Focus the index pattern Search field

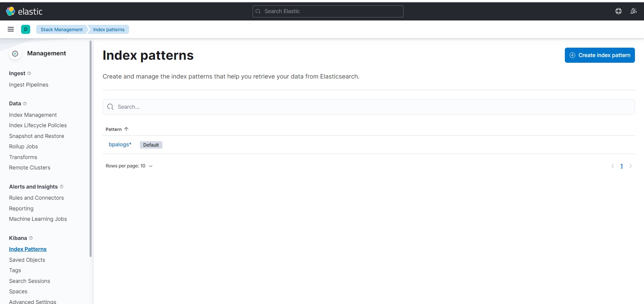(x=369, y=107)
